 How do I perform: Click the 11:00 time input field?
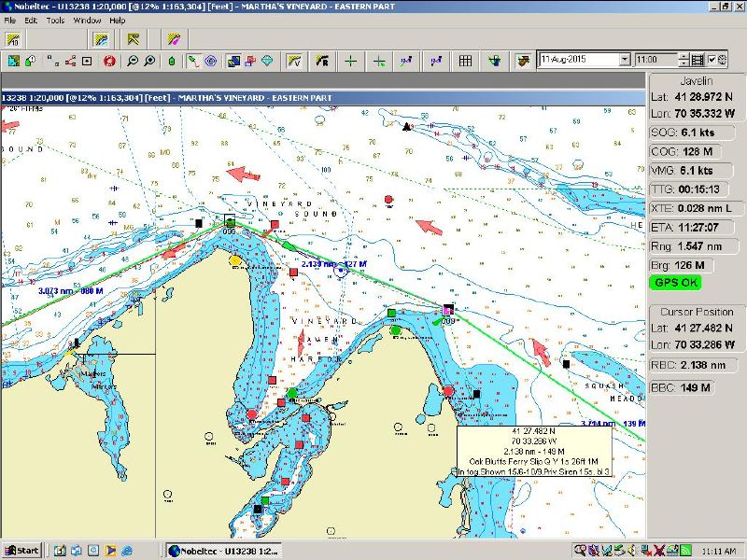click(x=656, y=60)
